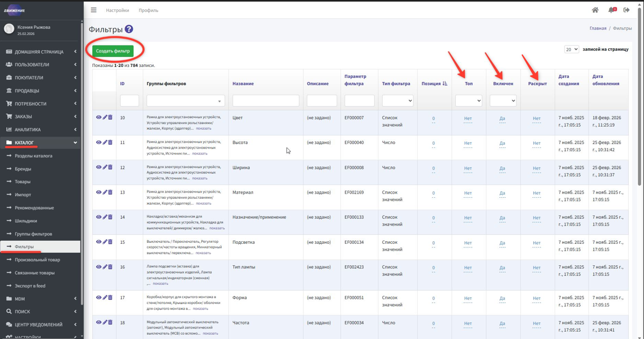Screen dimensions: 644x339
Task: Click the logout icon in header
Action: click(626, 10)
